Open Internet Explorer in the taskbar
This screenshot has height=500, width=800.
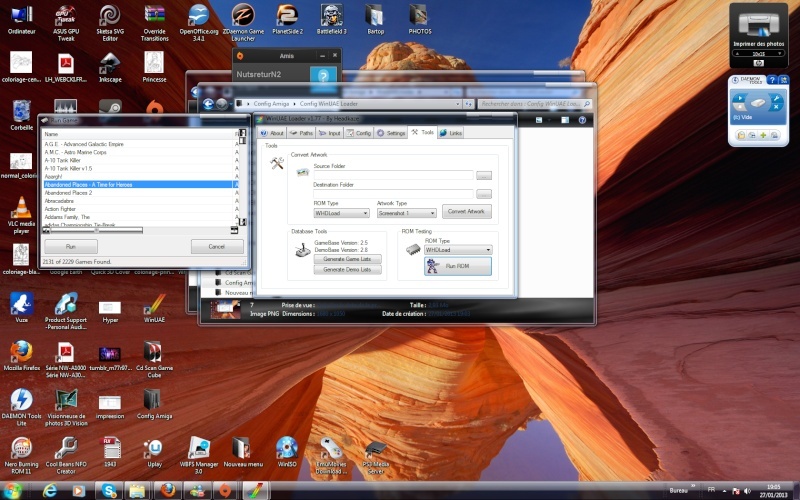pyautogui.click(x=49, y=491)
